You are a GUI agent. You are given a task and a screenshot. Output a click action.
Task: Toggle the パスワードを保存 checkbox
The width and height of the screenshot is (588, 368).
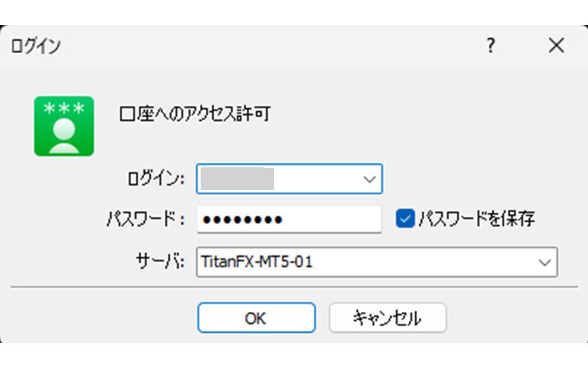405,218
